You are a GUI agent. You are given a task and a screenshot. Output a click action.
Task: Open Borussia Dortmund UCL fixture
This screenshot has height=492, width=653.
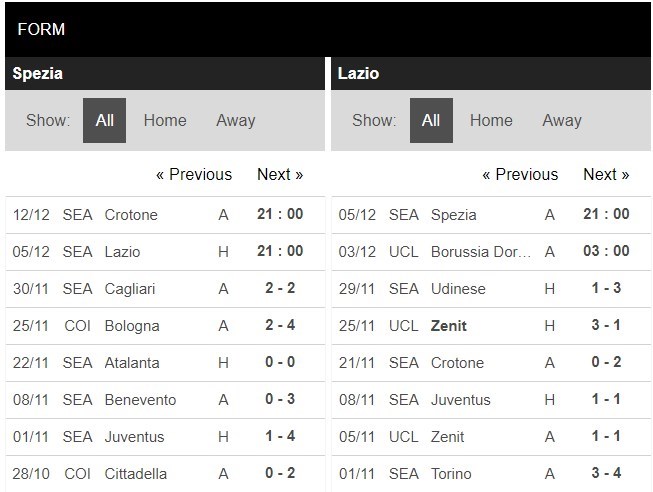point(481,251)
